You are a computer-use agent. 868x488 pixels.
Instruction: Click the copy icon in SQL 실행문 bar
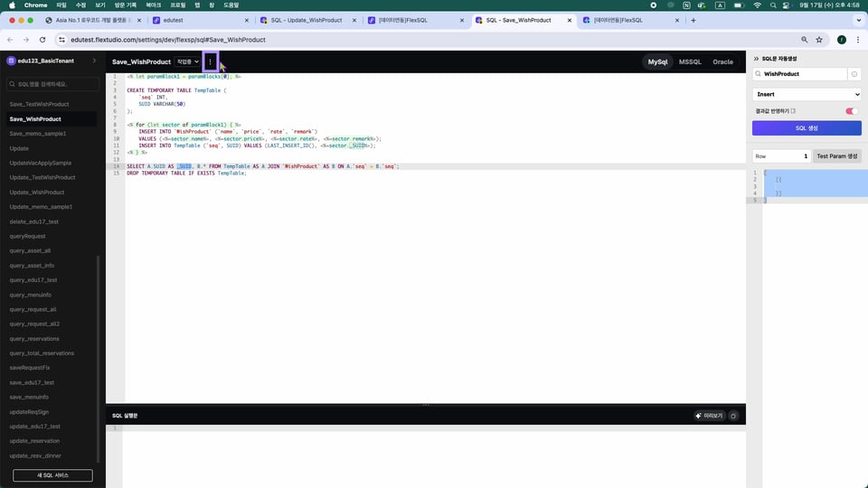(733, 416)
